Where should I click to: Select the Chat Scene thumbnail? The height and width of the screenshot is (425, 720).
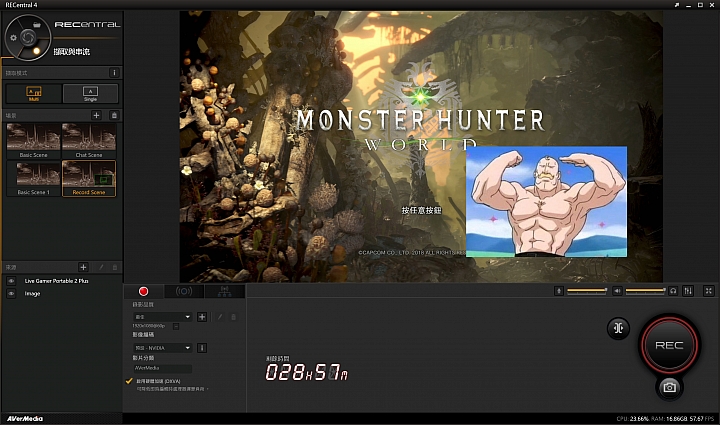coord(89,141)
